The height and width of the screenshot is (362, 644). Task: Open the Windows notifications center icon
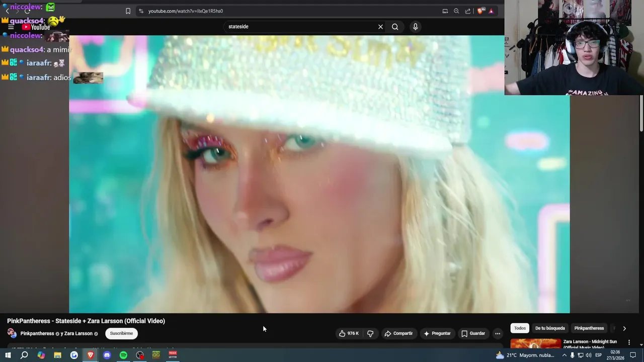coord(633,355)
